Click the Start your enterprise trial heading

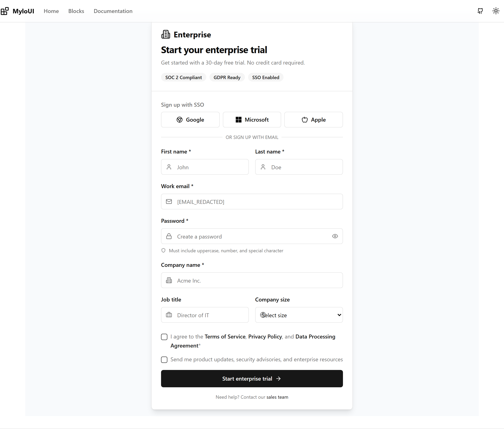coord(214,50)
